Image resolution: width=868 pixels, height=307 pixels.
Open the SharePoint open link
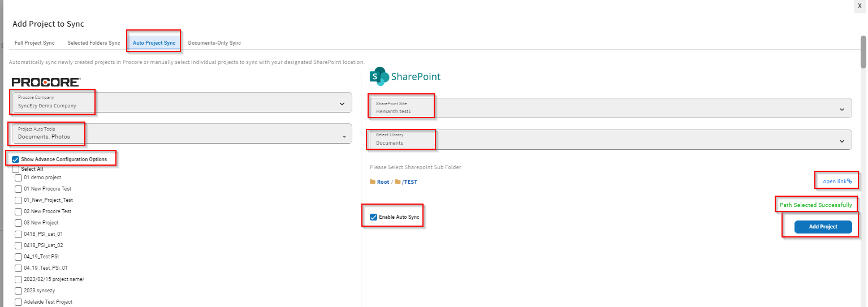tap(837, 181)
